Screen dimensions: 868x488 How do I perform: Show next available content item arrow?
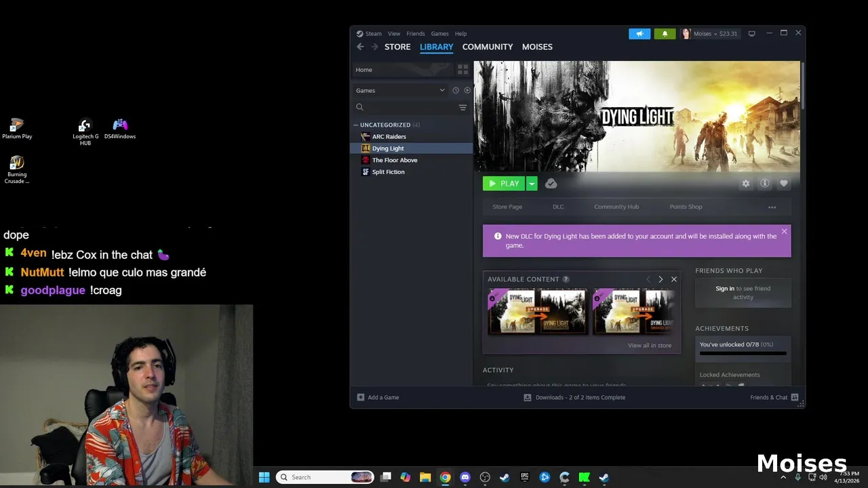[x=660, y=279]
